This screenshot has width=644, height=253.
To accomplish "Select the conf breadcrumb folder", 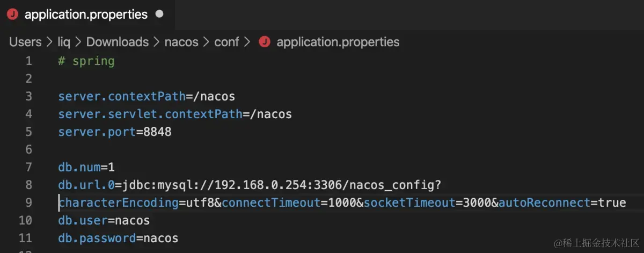I will [x=226, y=42].
